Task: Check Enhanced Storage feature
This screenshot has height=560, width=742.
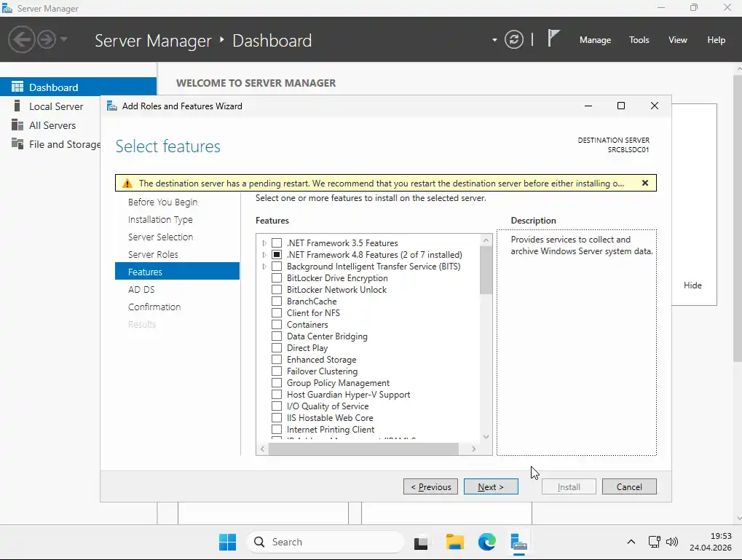Action: click(277, 360)
